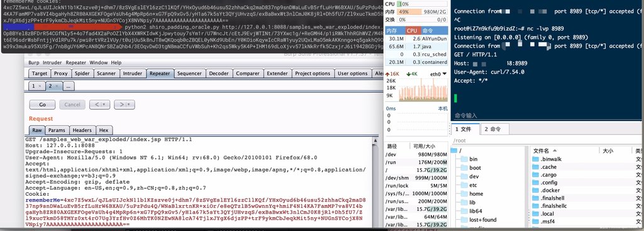This screenshot has height=231, width=644.
Task: Switch to the Proxy tab
Action: (x=61, y=73)
